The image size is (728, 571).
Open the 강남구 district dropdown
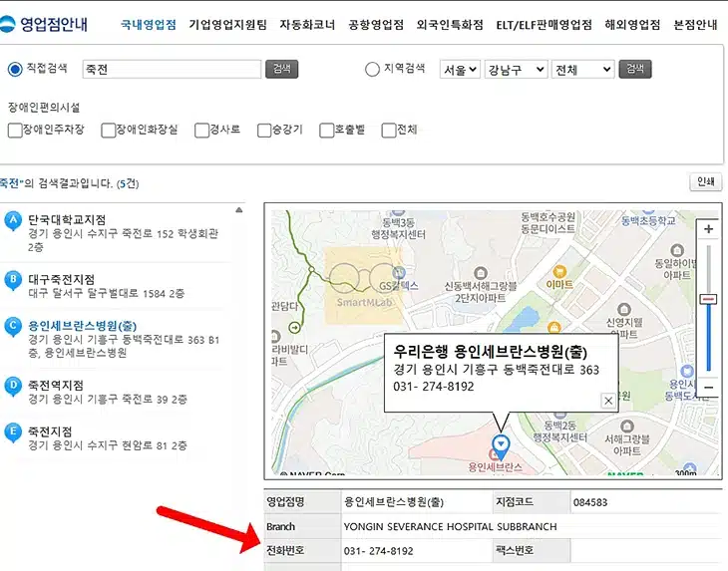pos(516,70)
